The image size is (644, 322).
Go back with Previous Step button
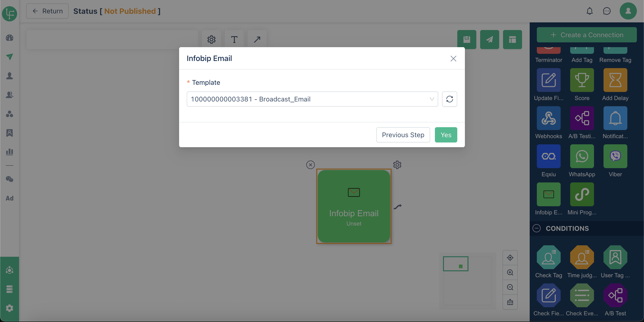click(x=403, y=135)
